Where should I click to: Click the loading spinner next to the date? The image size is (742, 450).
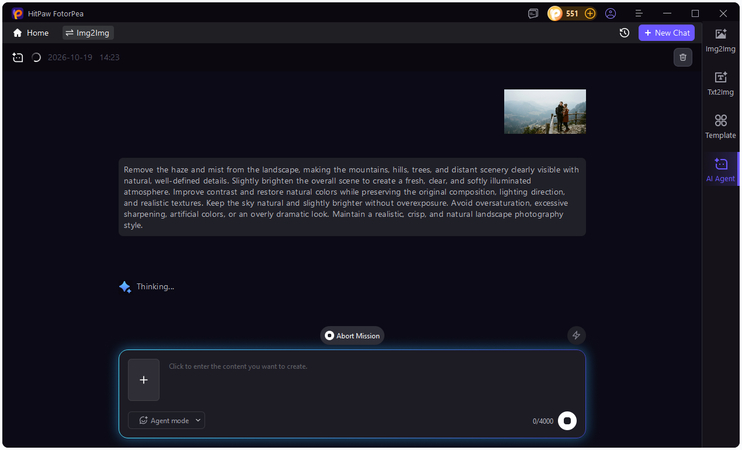click(36, 57)
